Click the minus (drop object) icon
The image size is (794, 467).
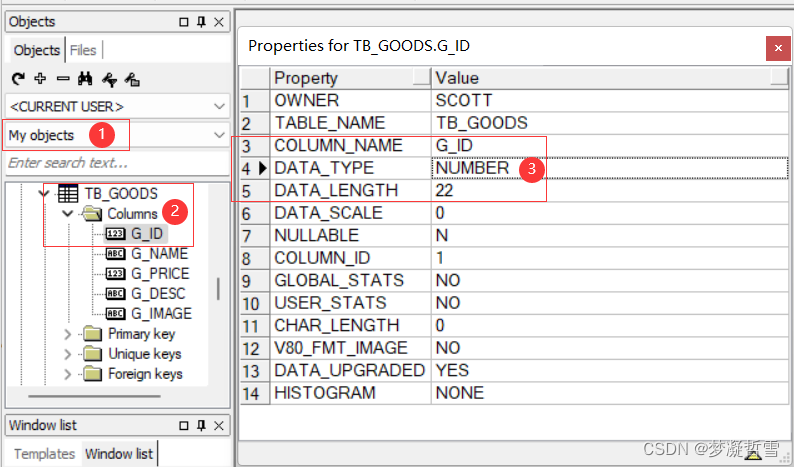[63, 79]
